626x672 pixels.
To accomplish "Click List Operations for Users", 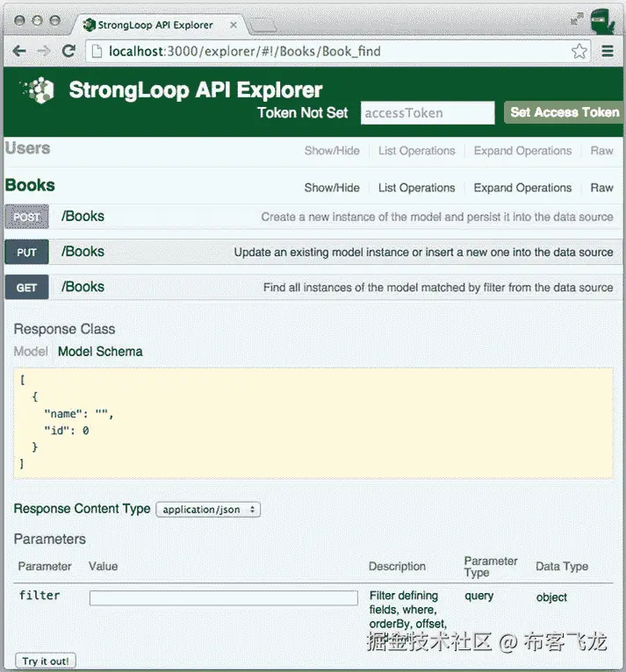I will coord(416,151).
